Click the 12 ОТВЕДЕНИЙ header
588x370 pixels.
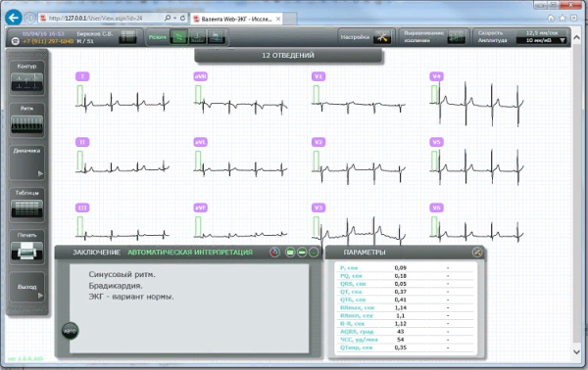click(288, 56)
